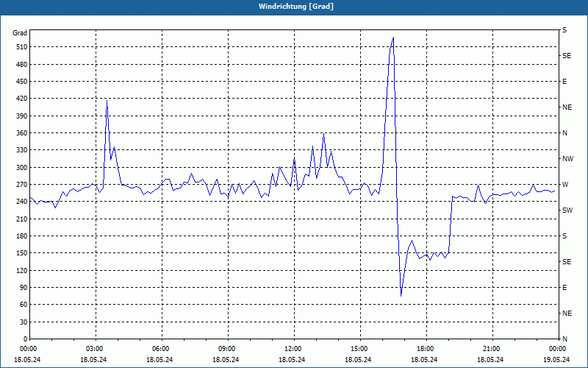Click the curve's highest peak near 16:30
The image size is (588, 368).
pos(393,38)
